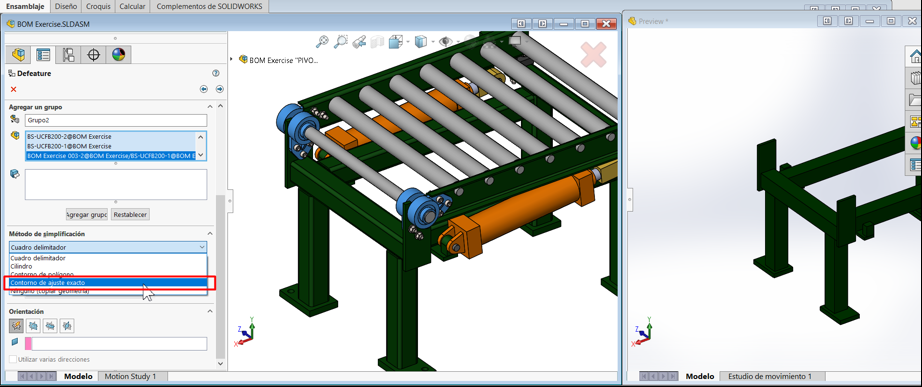Choose Cilindro simplification method
Screen dimensions: 922x387
coord(108,266)
